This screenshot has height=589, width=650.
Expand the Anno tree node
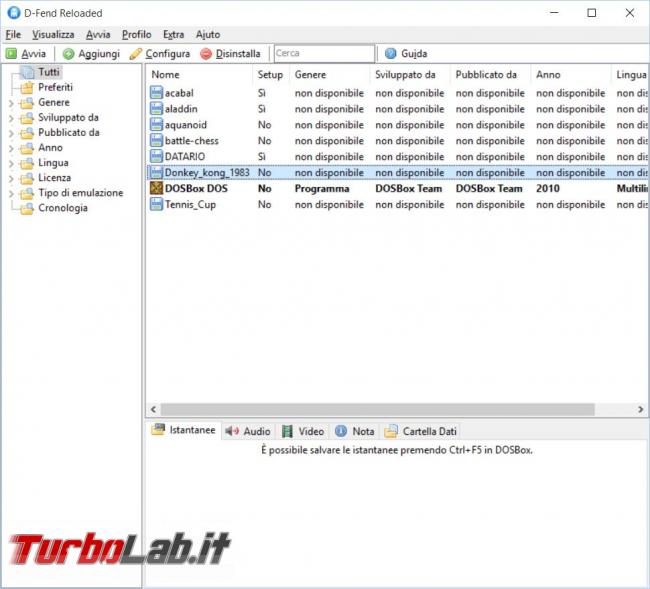click(11, 148)
